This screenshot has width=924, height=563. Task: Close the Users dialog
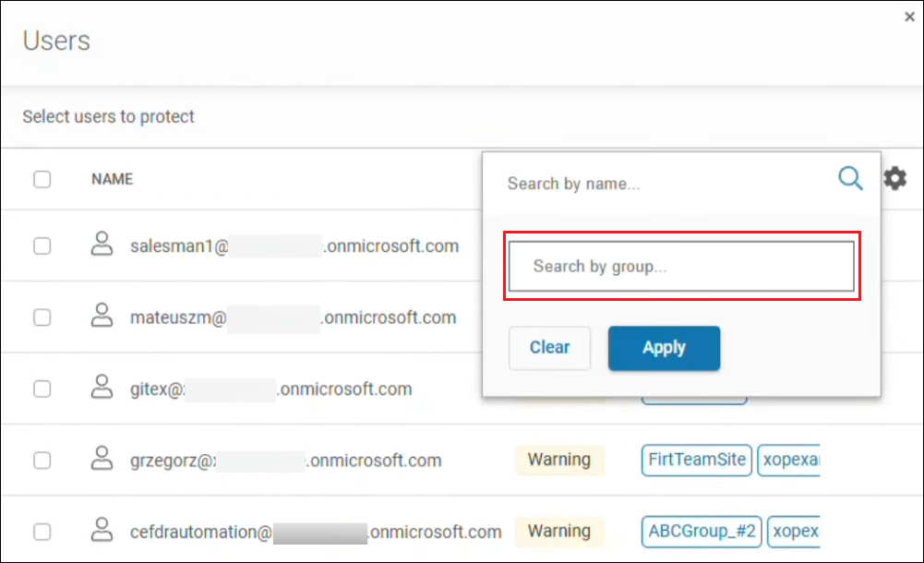click(909, 17)
